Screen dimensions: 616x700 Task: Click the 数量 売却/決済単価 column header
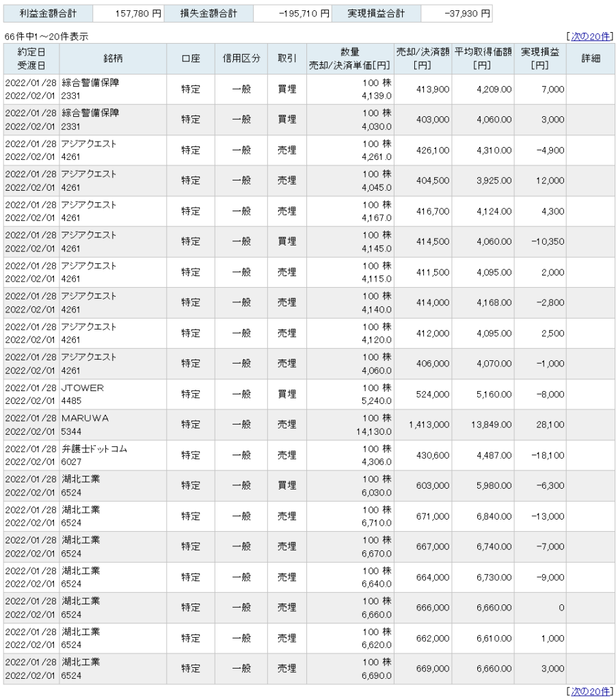[350, 59]
